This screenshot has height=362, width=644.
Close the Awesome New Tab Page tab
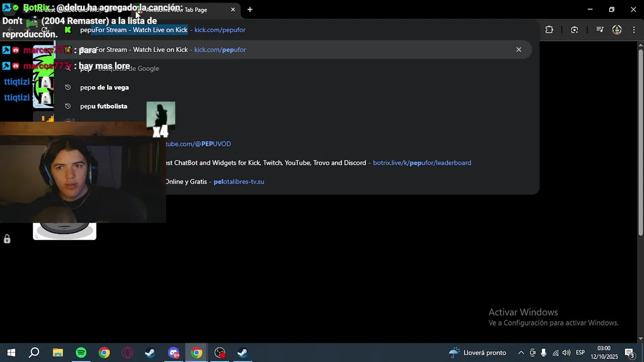[233, 10]
